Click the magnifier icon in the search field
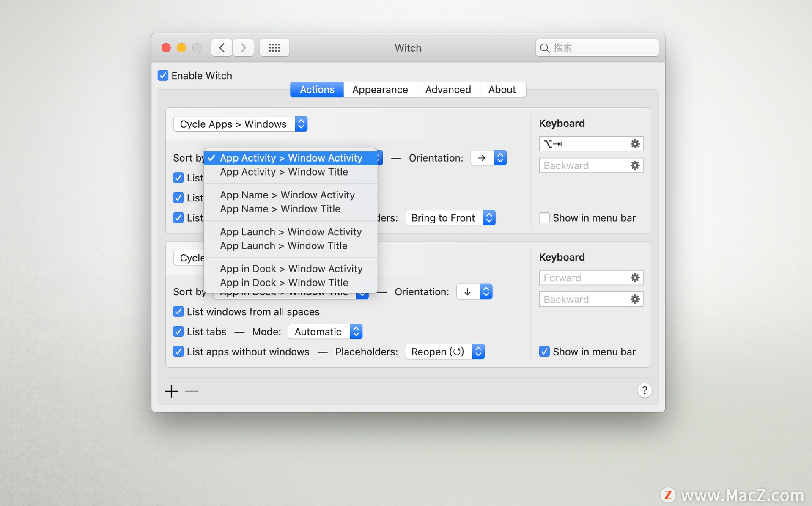812x506 pixels. coord(545,48)
